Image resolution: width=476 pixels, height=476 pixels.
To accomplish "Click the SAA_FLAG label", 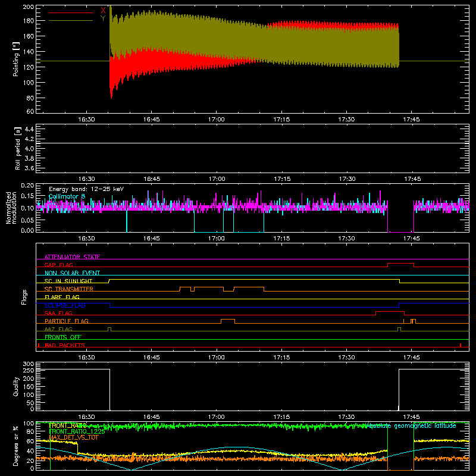I will 58,313.
